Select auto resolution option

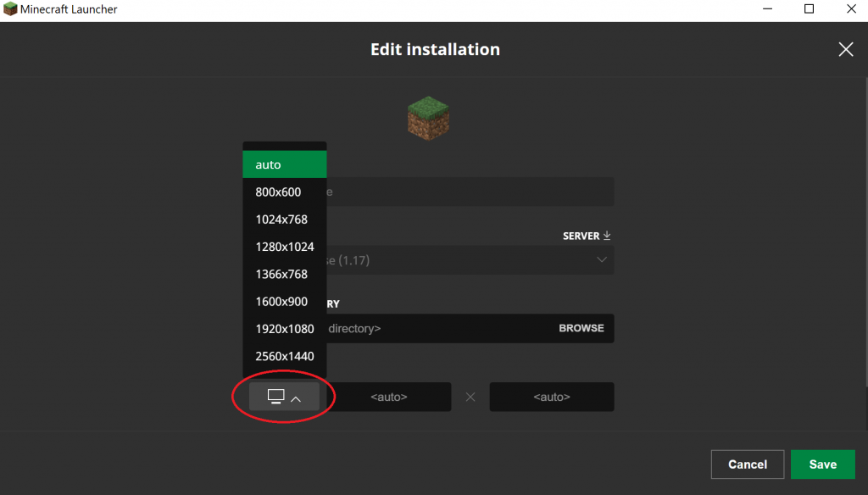[284, 164]
